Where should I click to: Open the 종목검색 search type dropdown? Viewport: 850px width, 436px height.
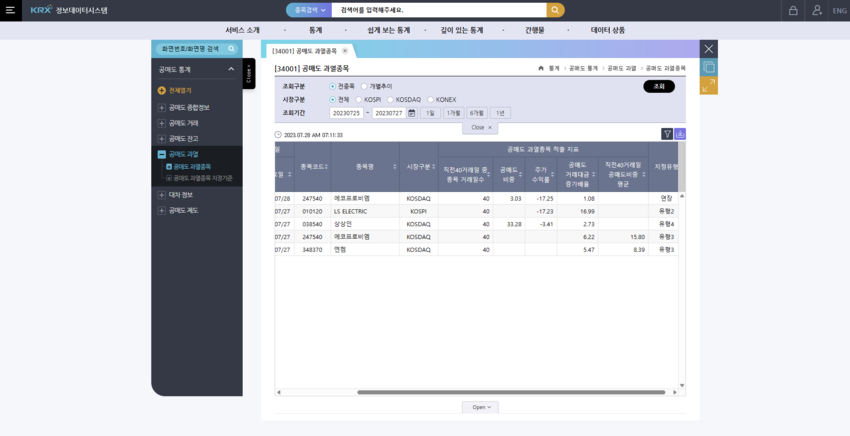(310, 10)
